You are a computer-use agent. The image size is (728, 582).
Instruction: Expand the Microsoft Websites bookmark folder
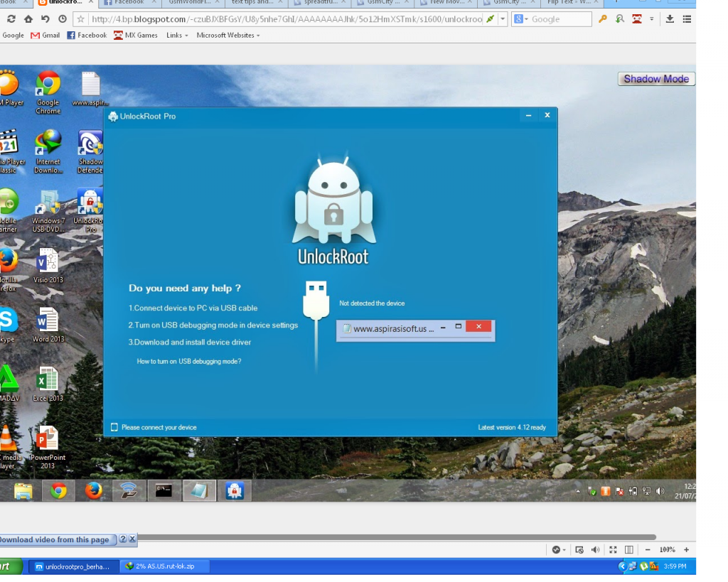[228, 36]
